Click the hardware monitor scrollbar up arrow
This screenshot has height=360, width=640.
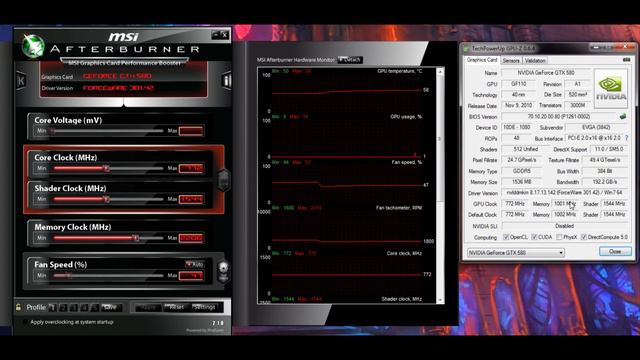(x=440, y=71)
